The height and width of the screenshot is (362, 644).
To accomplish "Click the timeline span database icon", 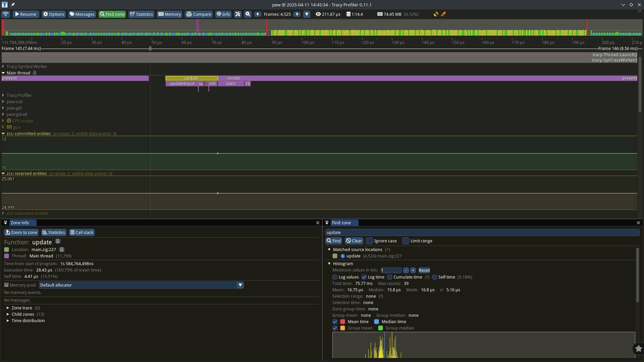I will [x=348, y=14].
